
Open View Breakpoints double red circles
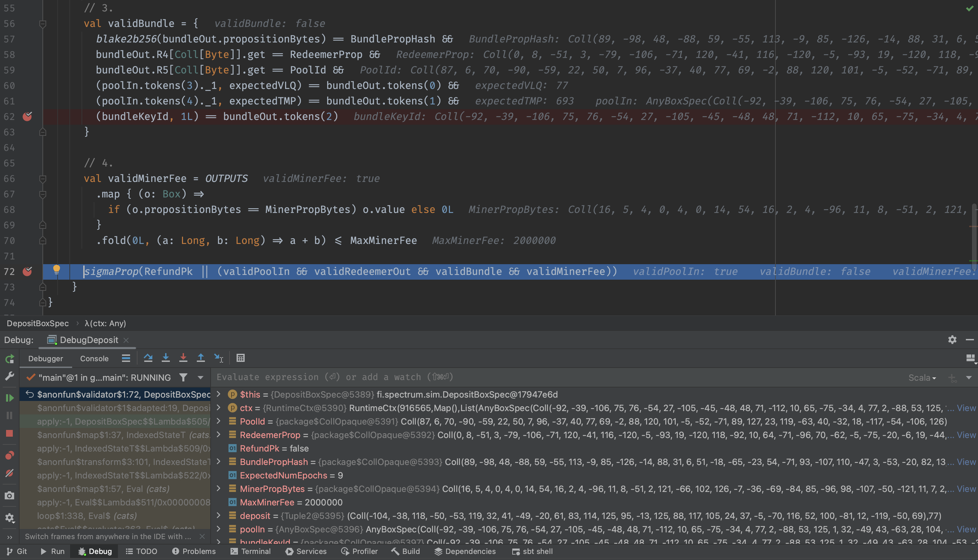[x=10, y=456]
